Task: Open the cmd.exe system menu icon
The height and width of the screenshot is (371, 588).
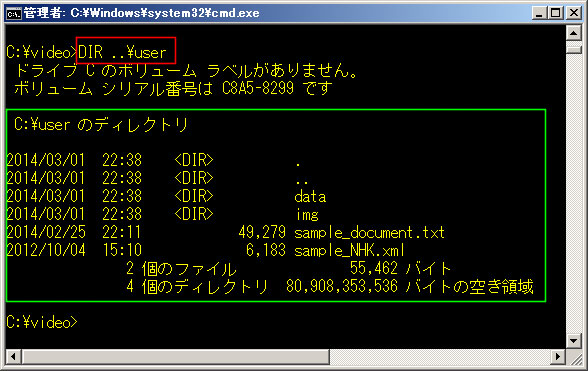Action: point(14,13)
